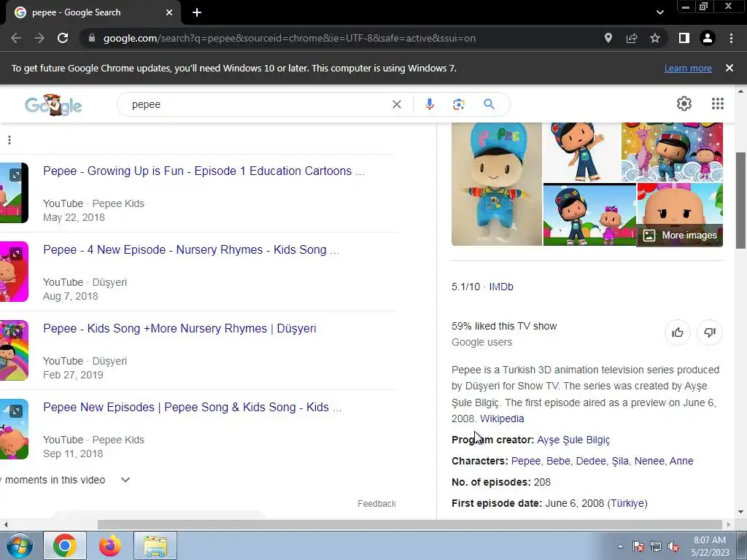Viewport: 747px width, 560px height.
Task: Open Pepee Kids Song +More Nursery Rhymes
Action: point(179,329)
